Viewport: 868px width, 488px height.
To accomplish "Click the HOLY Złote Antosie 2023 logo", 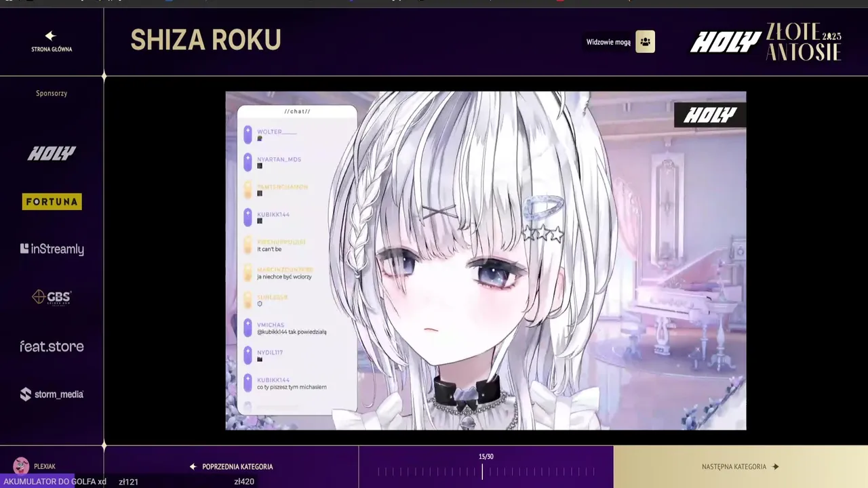I will 766,42.
